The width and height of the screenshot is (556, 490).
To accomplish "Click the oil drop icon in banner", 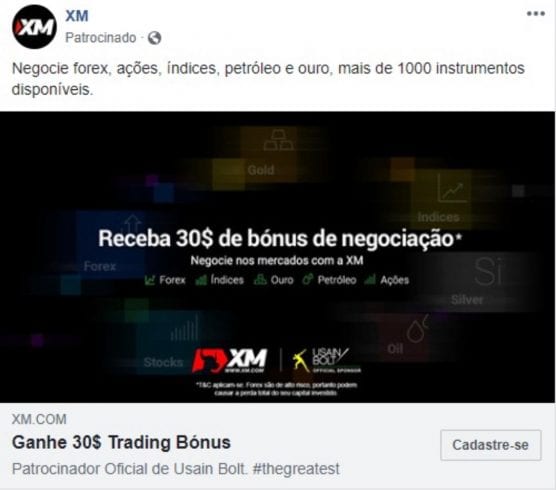I will click(x=417, y=329).
